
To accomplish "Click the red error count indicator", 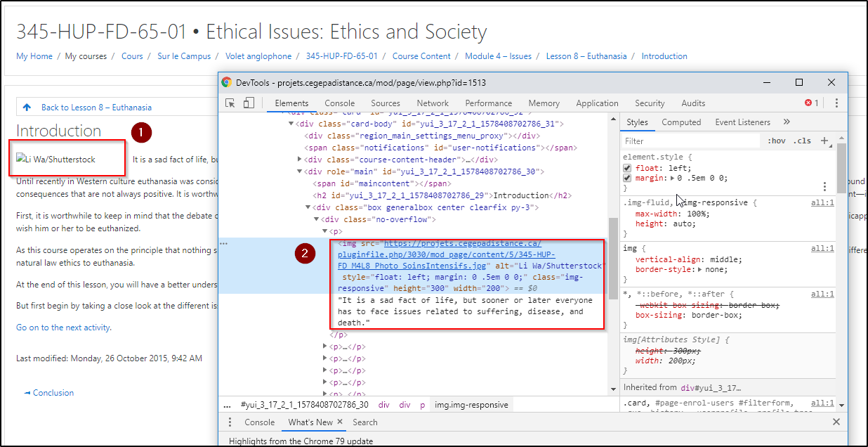I will pos(812,103).
